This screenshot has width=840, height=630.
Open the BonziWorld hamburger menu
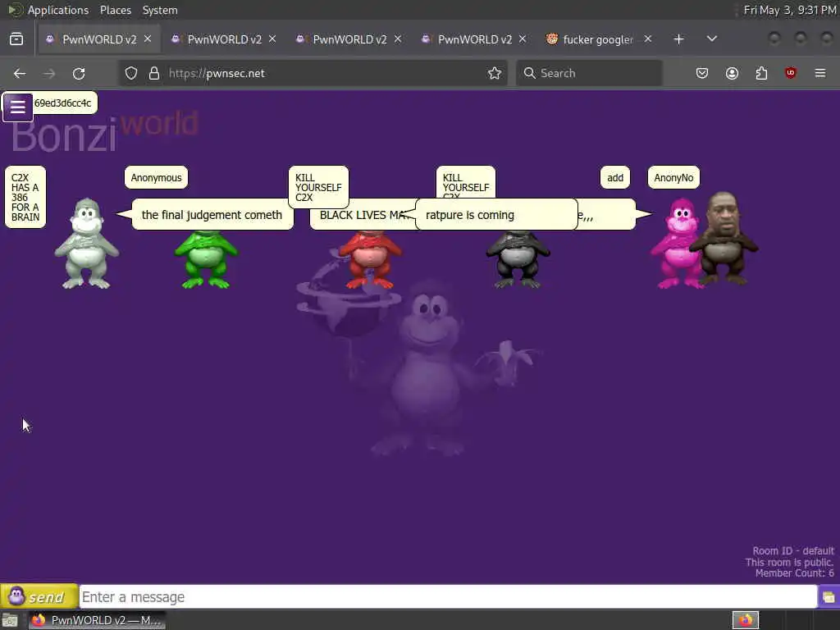pos(18,107)
